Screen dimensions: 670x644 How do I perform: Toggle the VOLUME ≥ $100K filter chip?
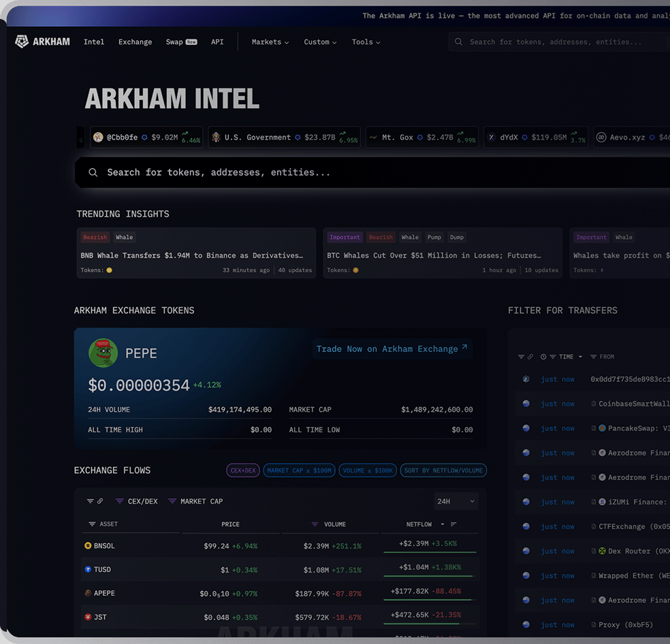(368, 470)
